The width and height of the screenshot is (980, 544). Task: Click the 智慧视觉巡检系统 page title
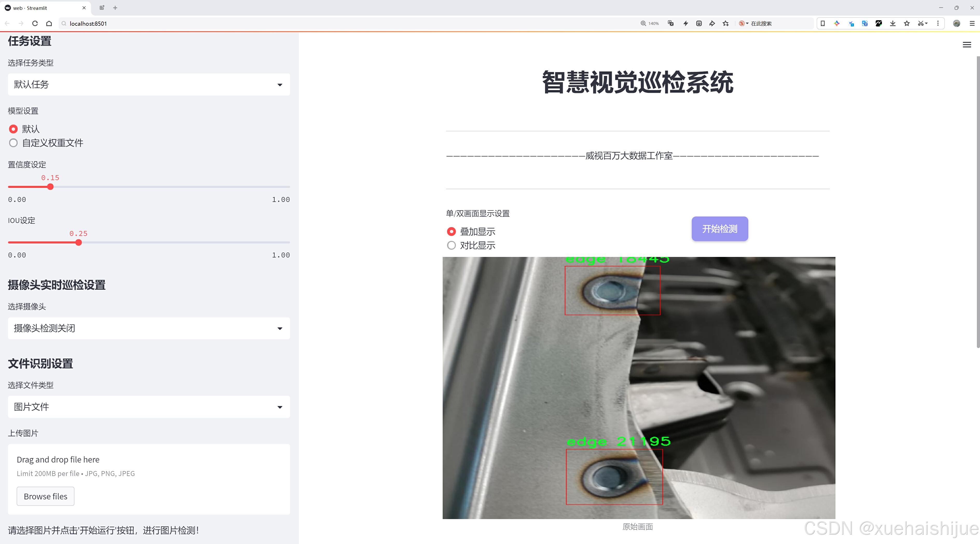click(x=638, y=82)
